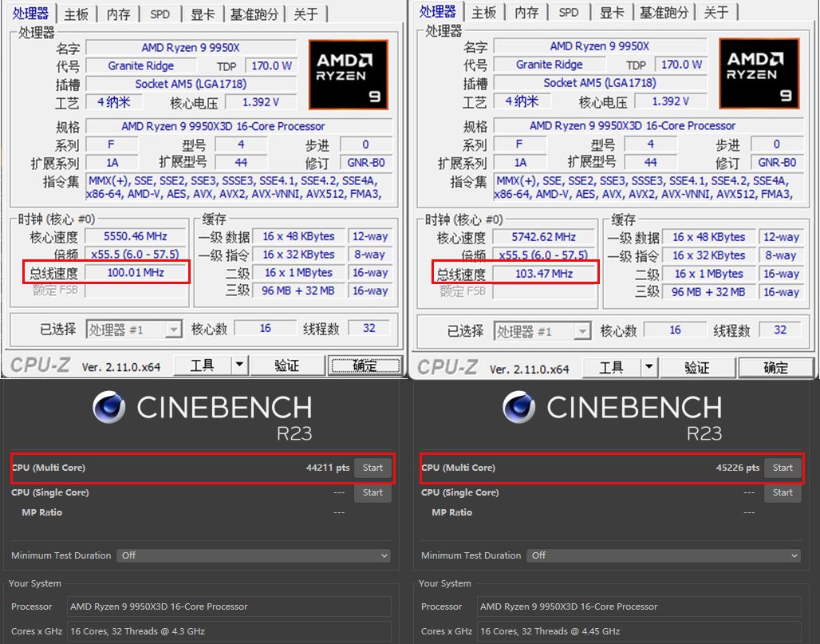Click 45226 pts multi core score
This screenshot has height=644, width=820.
click(x=738, y=468)
